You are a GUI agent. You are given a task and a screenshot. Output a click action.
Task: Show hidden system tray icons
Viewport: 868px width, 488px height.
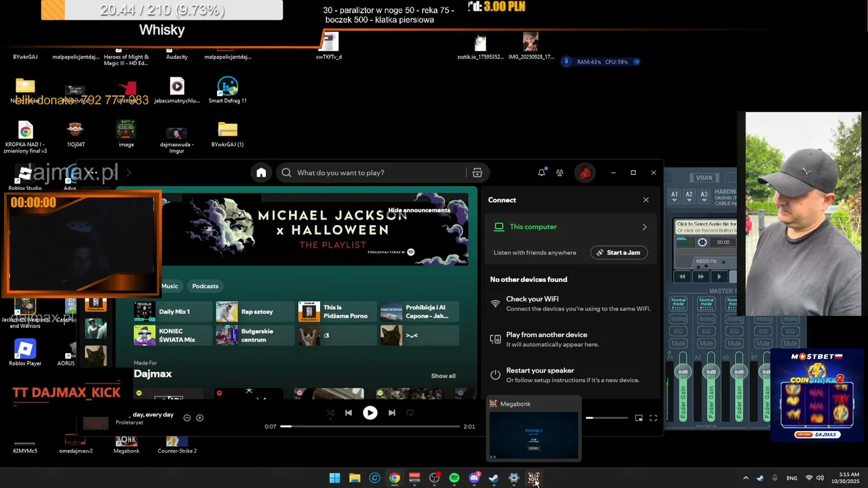(x=745, y=478)
